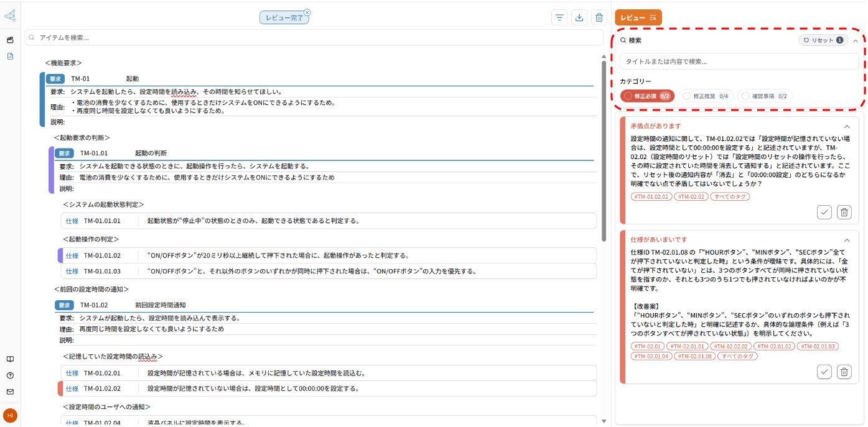Click the orange レビュー button

[x=638, y=18]
